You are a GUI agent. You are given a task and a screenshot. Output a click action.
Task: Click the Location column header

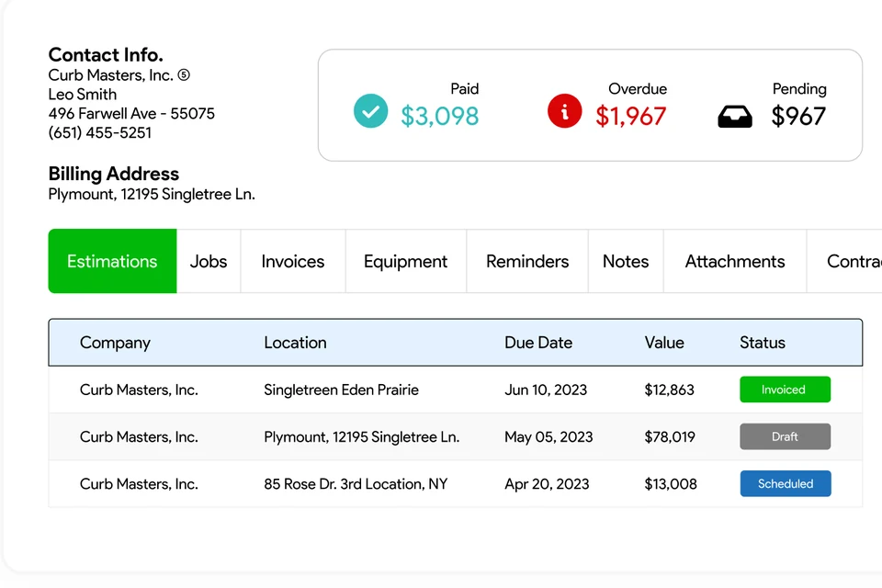[295, 343]
